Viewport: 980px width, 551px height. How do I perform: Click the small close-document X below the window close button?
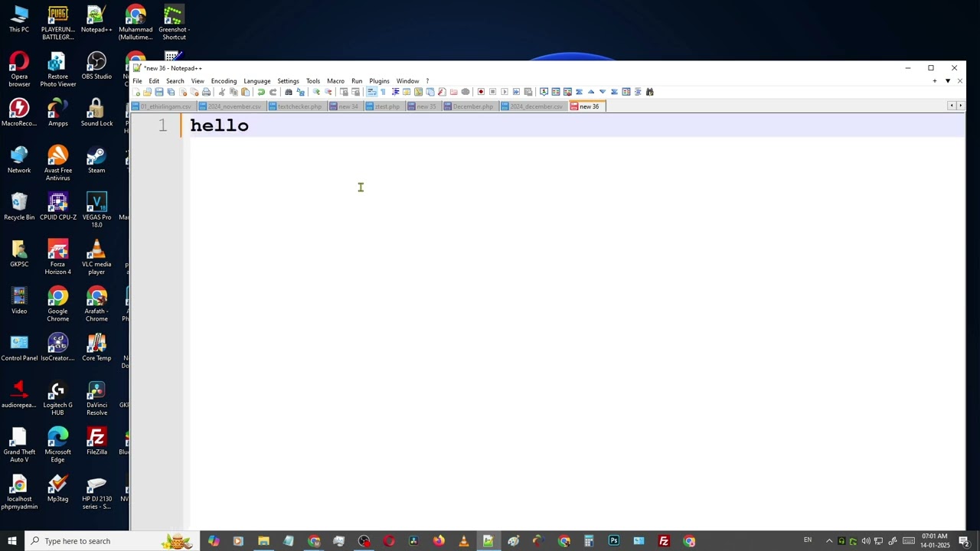(959, 81)
